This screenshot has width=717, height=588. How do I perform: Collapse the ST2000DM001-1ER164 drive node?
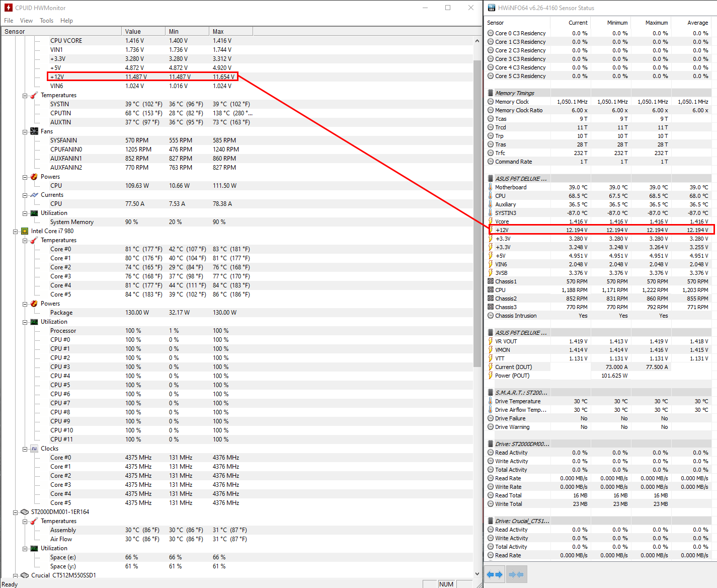[x=15, y=512]
